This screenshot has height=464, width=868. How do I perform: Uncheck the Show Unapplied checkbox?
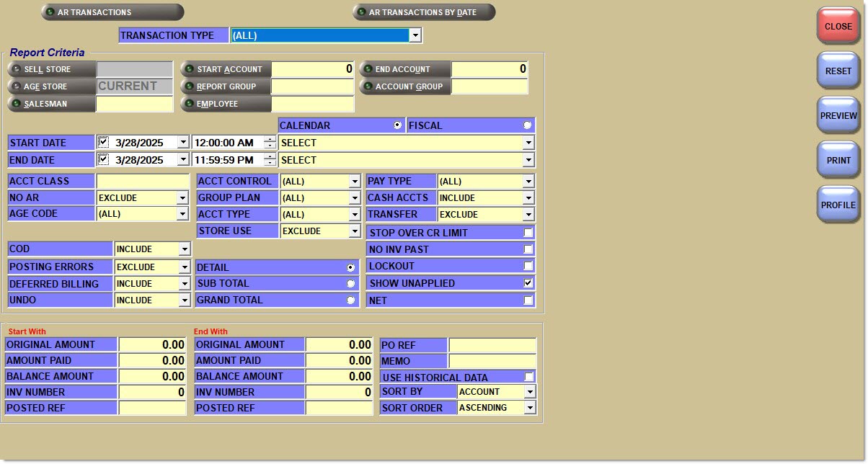tap(528, 283)
